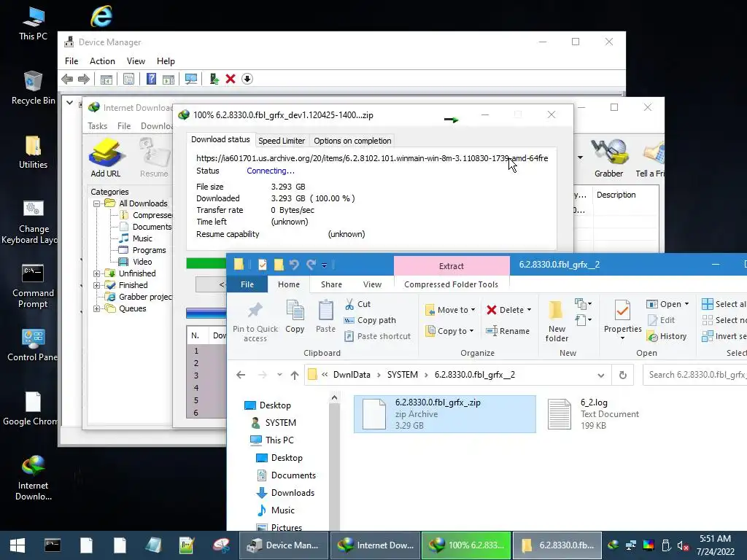This screenshot has width=747, height=560.
Task: Click the red X uninstall device icon
Action: pos(231,79)
